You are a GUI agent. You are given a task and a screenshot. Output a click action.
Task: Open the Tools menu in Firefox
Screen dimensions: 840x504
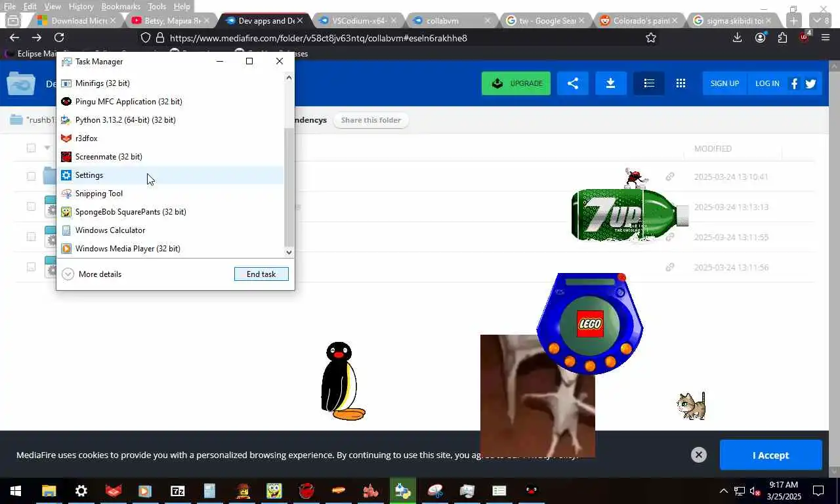point(157,6)
